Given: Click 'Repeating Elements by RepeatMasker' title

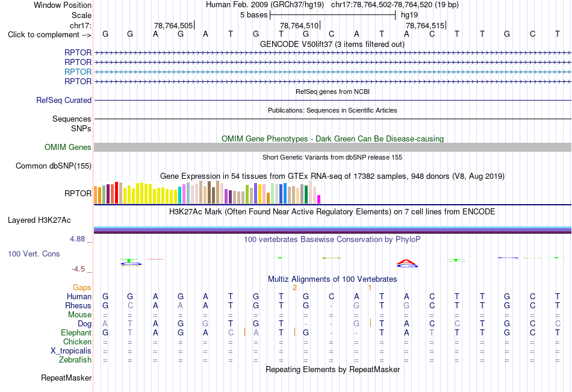Looking at the screenshot, I should [332, 369].
